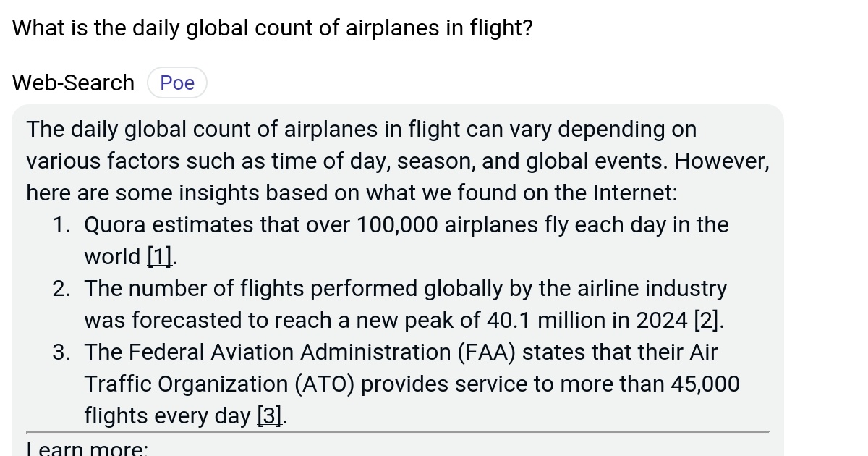The image size is (868, 456).
Task: Click the response intro paragraph
Action: point(398,161)
